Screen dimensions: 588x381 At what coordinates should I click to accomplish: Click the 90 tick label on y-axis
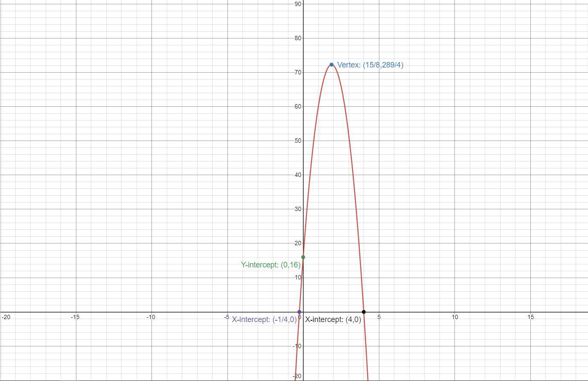(297, 4)
